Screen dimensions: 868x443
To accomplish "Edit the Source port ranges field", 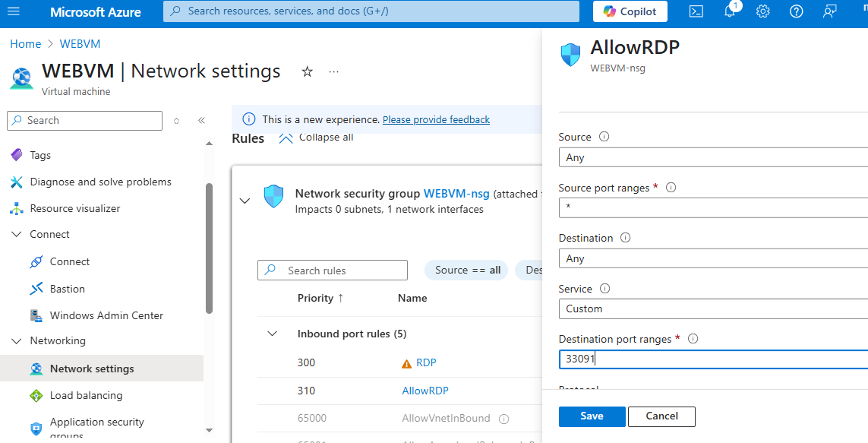I will [714, 207].
